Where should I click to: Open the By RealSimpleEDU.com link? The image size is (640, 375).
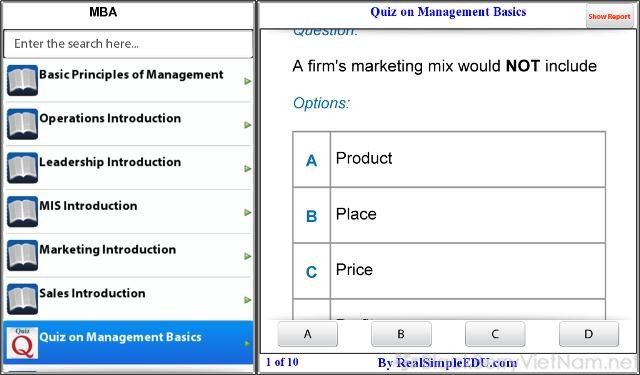pyautogui.click(x=447, y=362)
